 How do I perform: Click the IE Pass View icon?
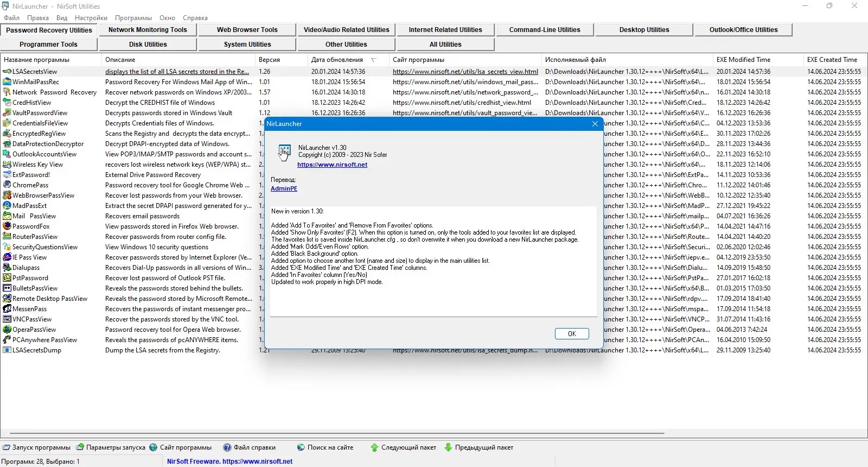7,257
